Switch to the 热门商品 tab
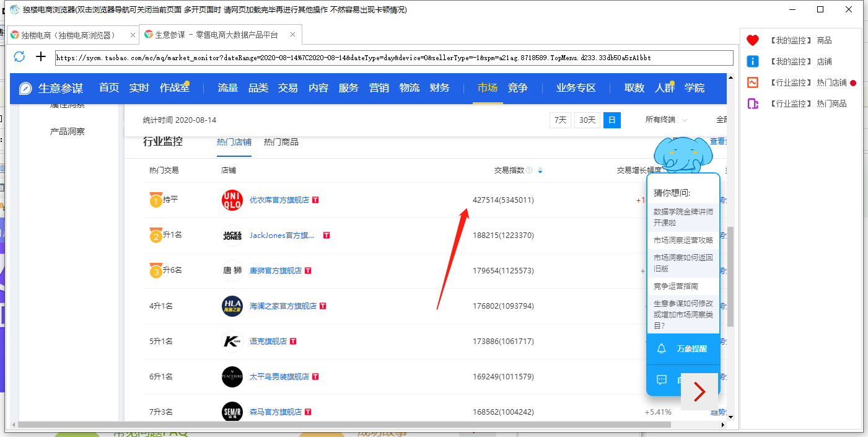The image size is (868, 437). coord(281,142)
